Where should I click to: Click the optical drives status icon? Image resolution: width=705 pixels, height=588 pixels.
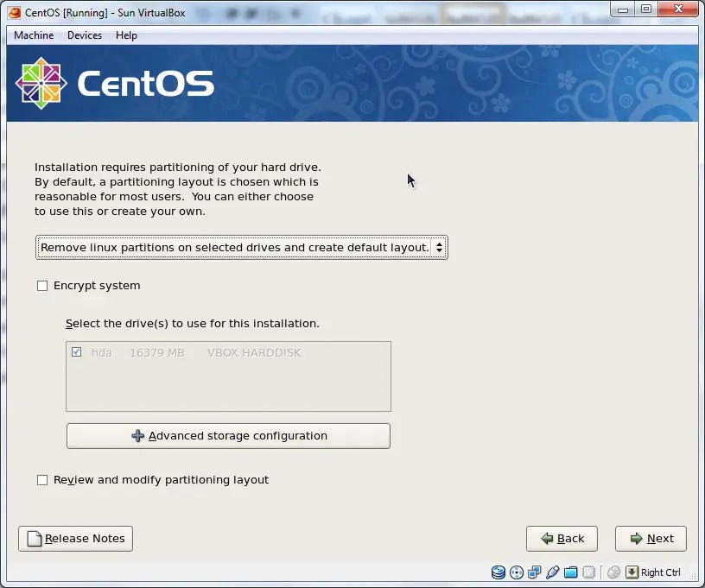[517, 572]
